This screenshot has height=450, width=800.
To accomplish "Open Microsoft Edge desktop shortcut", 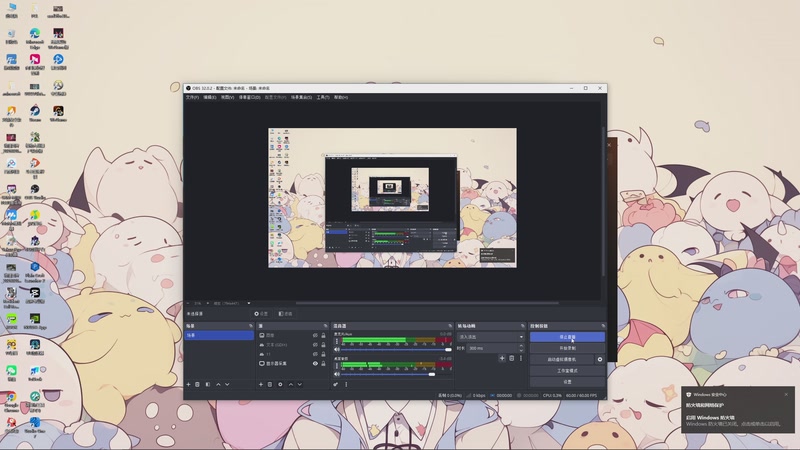I will (x=35, y=38).
